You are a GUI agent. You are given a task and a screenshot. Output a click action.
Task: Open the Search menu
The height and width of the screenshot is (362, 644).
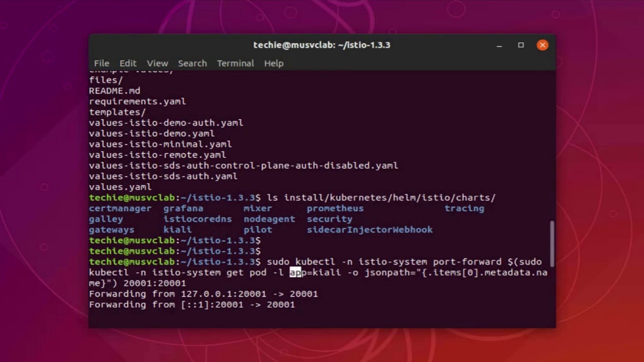coord(192,63)
